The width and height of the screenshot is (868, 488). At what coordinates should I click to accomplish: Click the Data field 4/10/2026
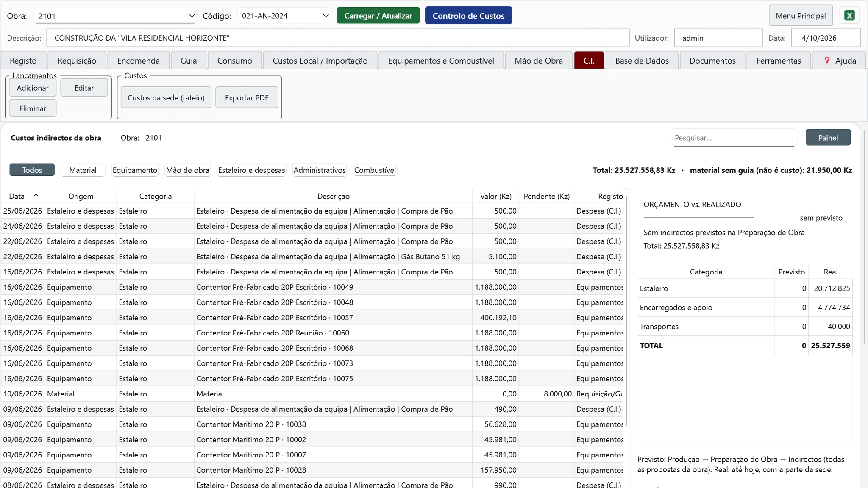[x=826, y=38]
